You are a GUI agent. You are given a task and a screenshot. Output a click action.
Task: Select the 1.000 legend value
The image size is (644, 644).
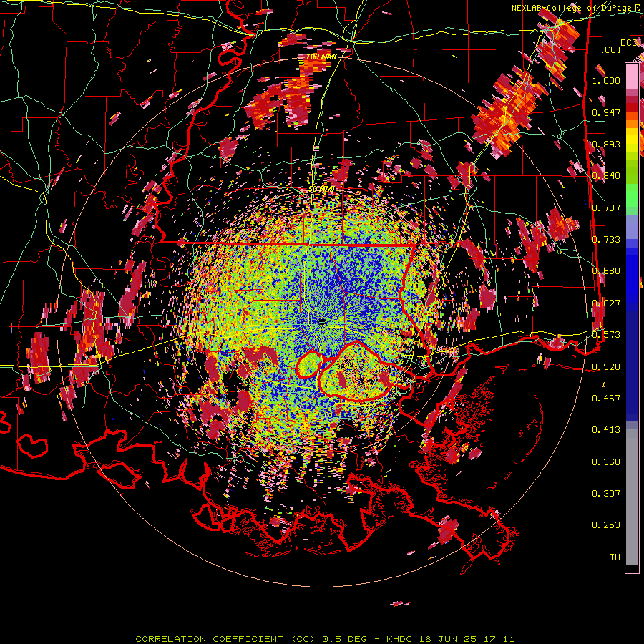(x=606, y=80)
